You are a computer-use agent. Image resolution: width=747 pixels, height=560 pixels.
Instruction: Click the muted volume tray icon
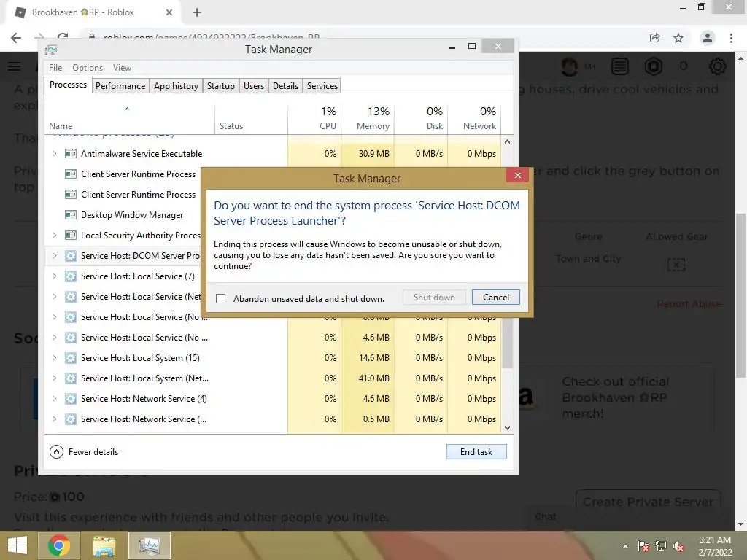(678, 546)
